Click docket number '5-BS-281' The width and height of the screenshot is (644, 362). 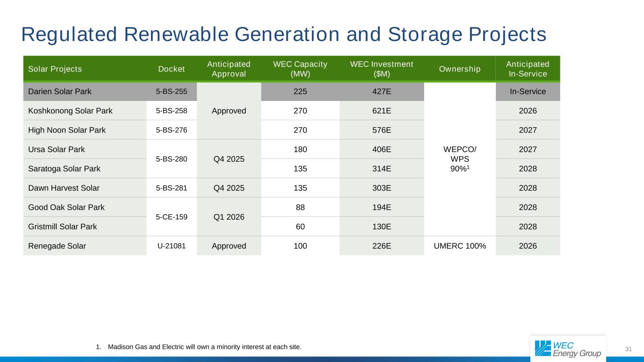[172, 188]
